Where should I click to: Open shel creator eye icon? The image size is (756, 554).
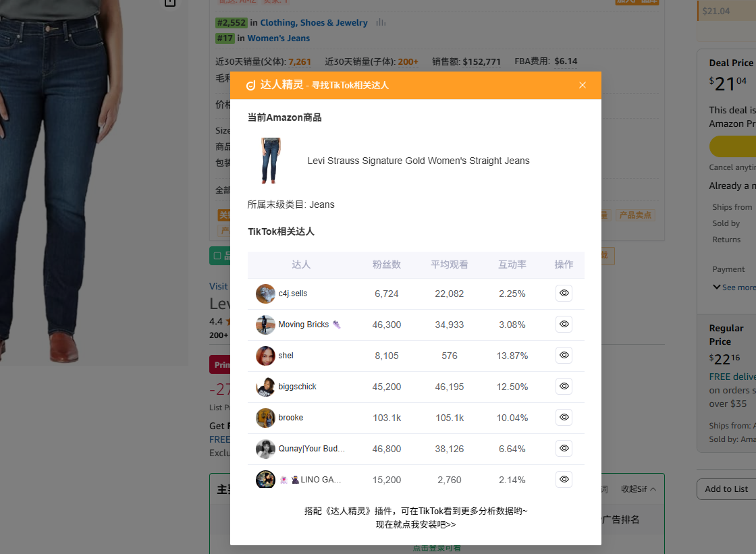pyautogui.click(x=564, y=356)
